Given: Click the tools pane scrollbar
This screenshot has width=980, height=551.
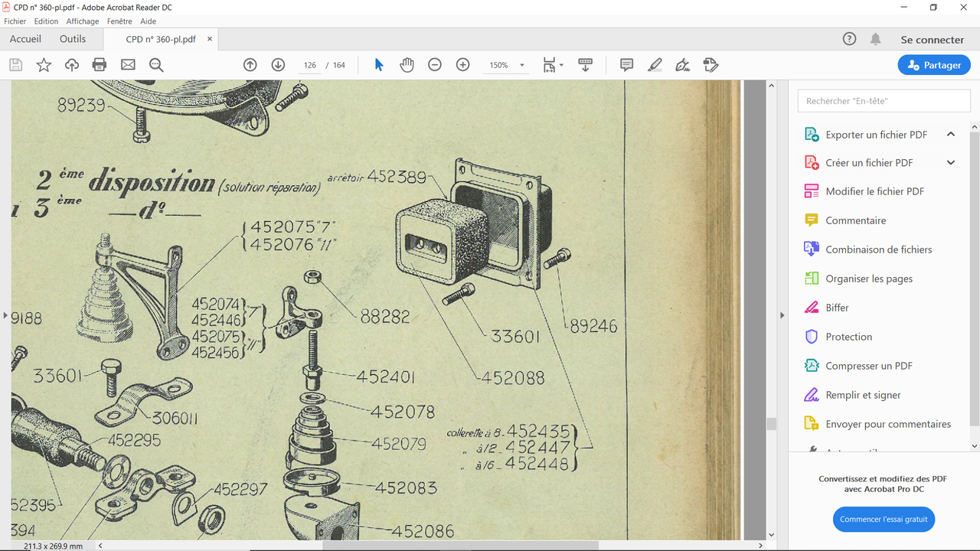Looking at the screenshot, I should (x=975, y=277).
